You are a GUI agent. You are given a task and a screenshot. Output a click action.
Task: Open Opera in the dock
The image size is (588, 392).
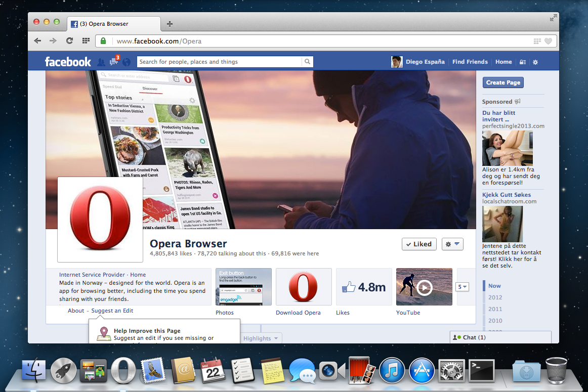pos(123,370)
